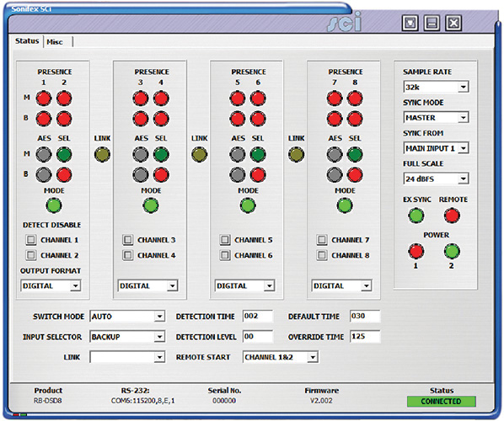Image resolution: width=504 pixels, height=421 pixels.
Task: Click the serial number 000000
Action: coord(224,401)
